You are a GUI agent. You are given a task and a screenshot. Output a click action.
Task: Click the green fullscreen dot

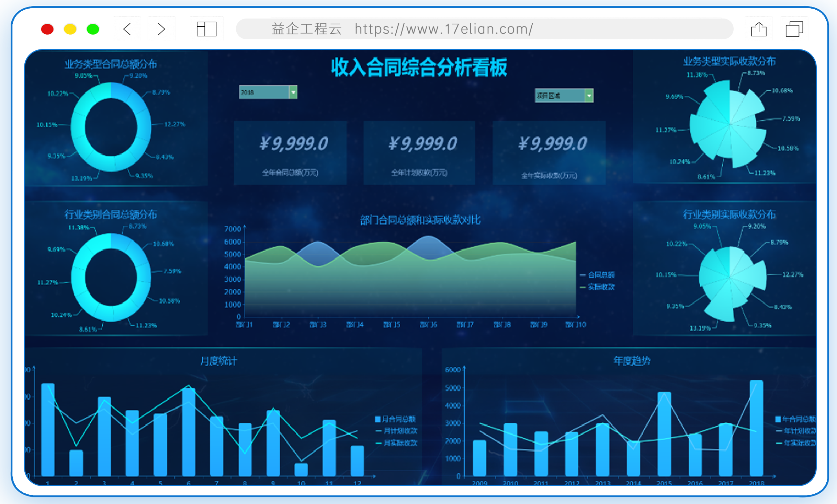pyautogui.click(x=93, y=29)
